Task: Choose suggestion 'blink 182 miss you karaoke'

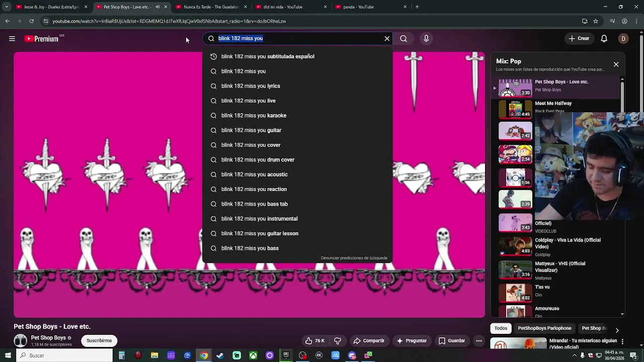Action: tap(297, 116)
